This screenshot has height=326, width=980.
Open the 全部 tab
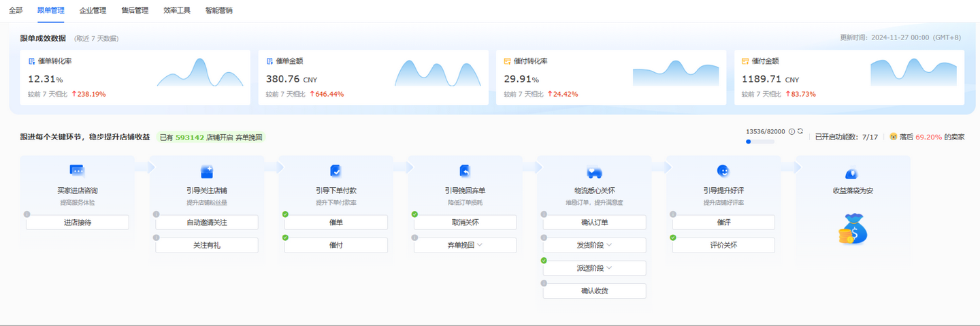15,10
